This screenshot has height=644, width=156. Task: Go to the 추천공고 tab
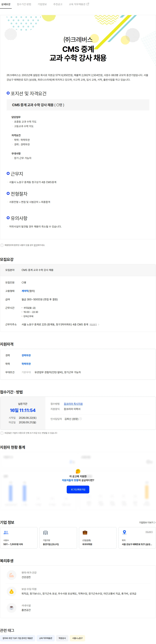[x=58, y=4]
